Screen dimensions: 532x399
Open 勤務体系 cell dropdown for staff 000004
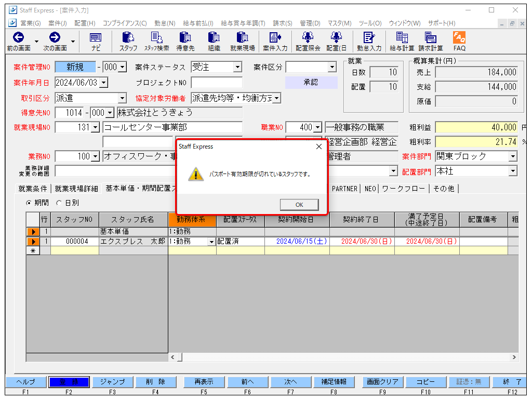point(212,242)
